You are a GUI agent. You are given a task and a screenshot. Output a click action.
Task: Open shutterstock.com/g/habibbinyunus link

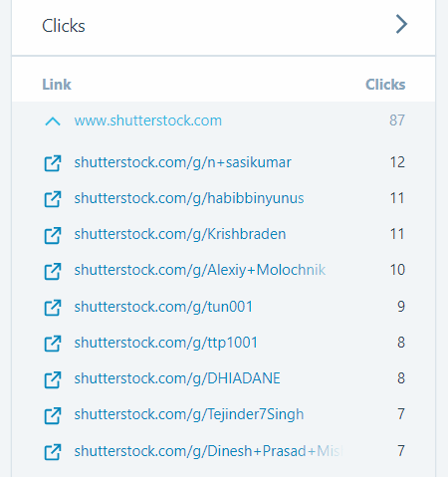pos(189,198)
